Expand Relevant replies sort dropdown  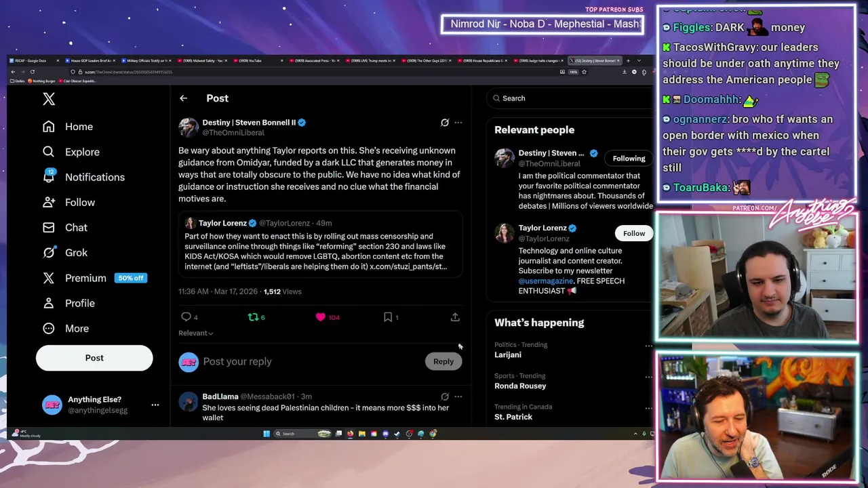196,333
